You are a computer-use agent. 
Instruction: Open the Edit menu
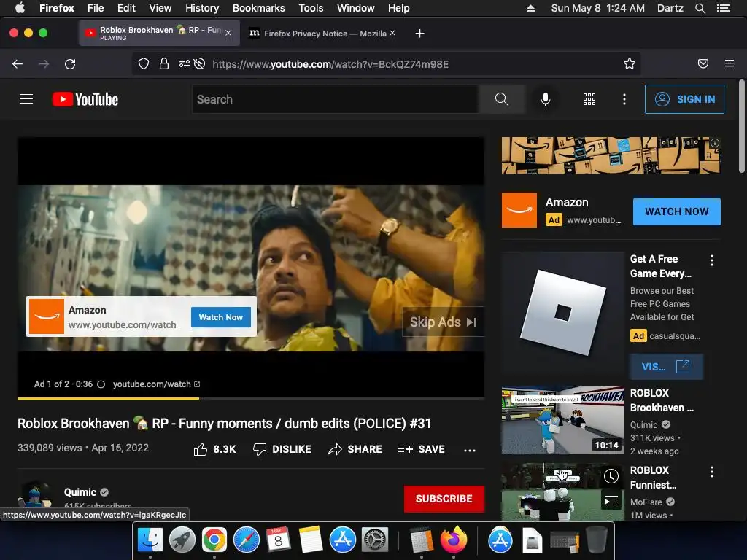(126, 8)
